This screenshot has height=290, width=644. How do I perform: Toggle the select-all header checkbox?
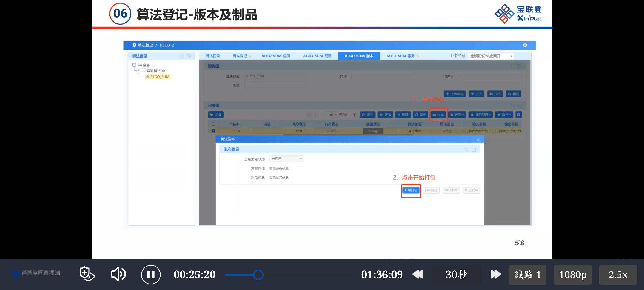click(213, 124)
